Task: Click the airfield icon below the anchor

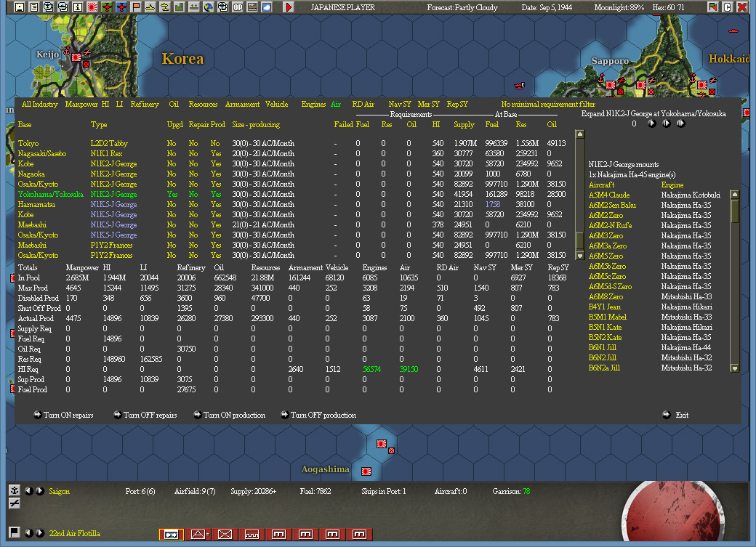Action: (x=15, y=503)
